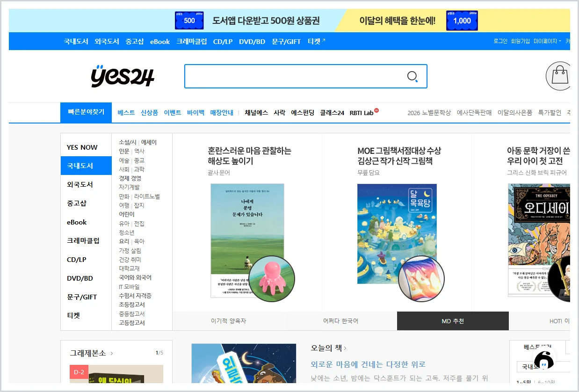Click the pink octopus toy thumbnail
This screenshot has width=579, height=392.
272,279
